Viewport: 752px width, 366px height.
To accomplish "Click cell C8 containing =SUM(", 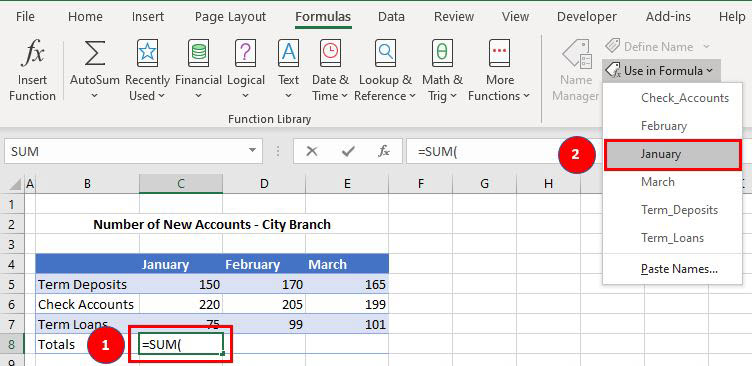I will point(181,344).
